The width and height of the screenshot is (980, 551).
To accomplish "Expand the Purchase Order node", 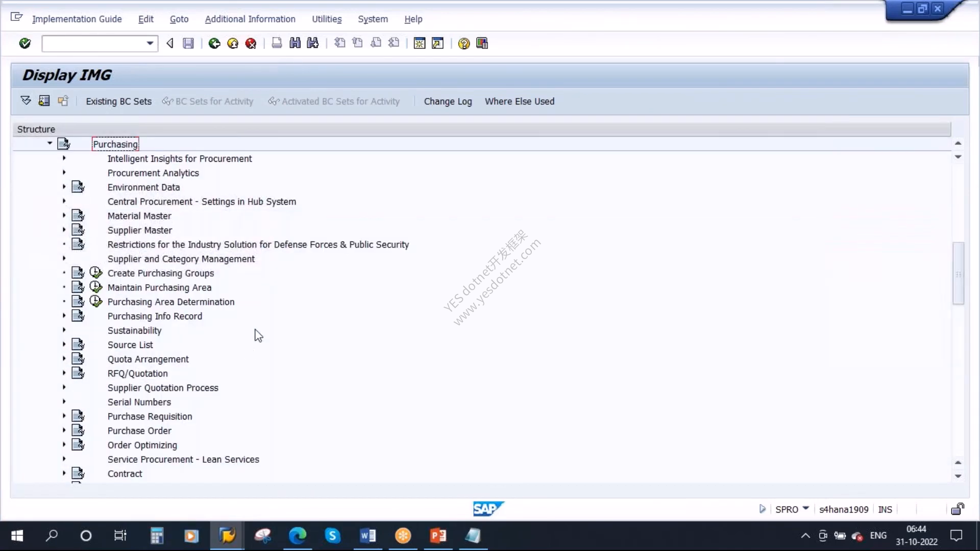I will pos(64,431).
